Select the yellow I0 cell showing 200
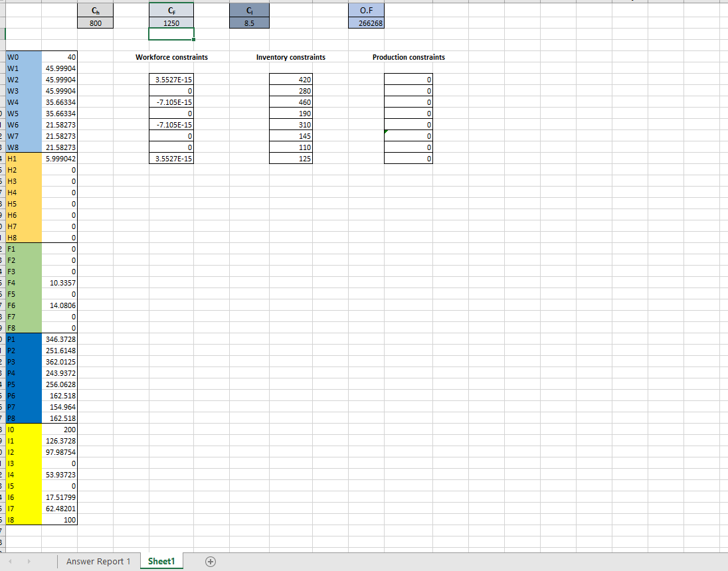728x571 pixels. (x=58, y=430)
